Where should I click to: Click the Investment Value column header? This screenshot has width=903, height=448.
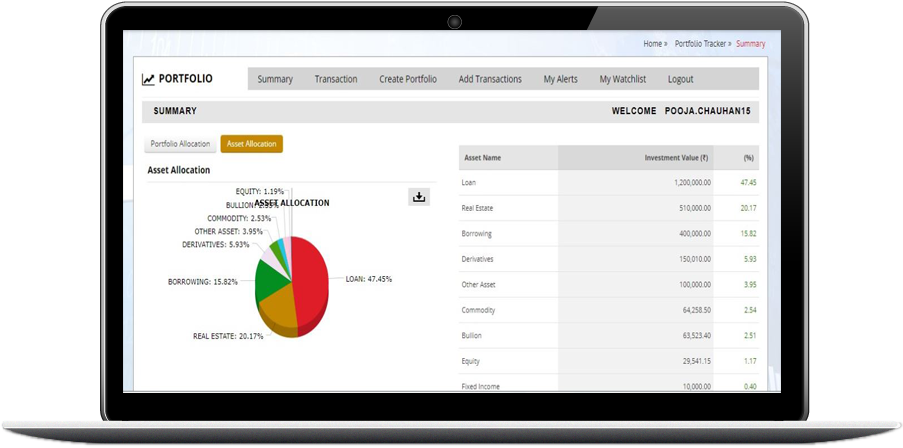(x=678, y=158)
